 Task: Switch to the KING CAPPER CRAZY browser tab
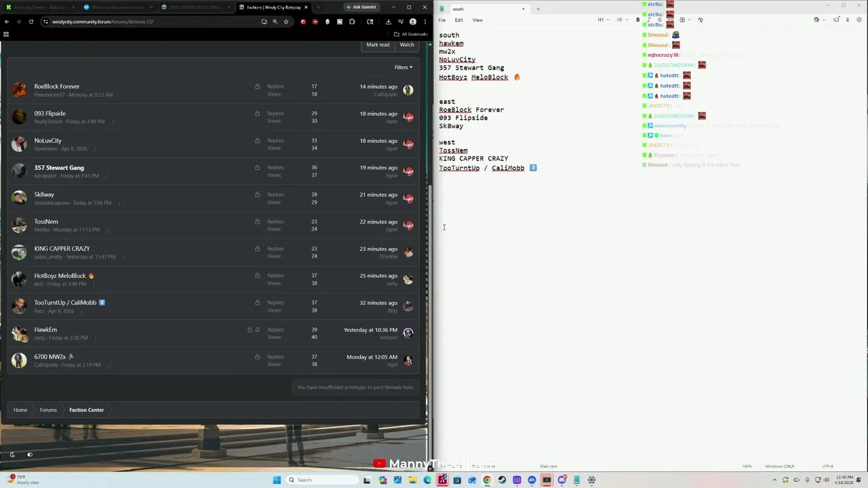[195, 7]
